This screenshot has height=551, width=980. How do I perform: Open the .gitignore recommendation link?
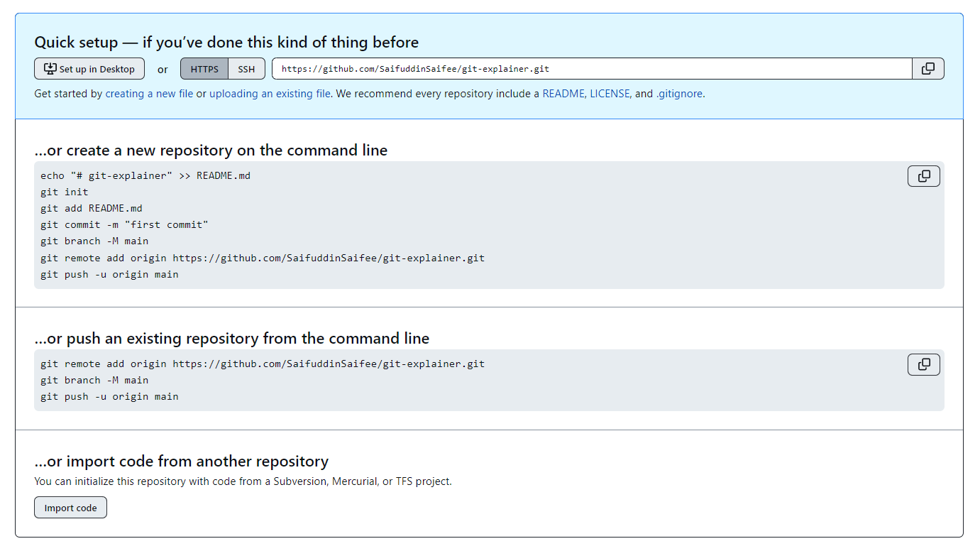click(x=679, y=93)
